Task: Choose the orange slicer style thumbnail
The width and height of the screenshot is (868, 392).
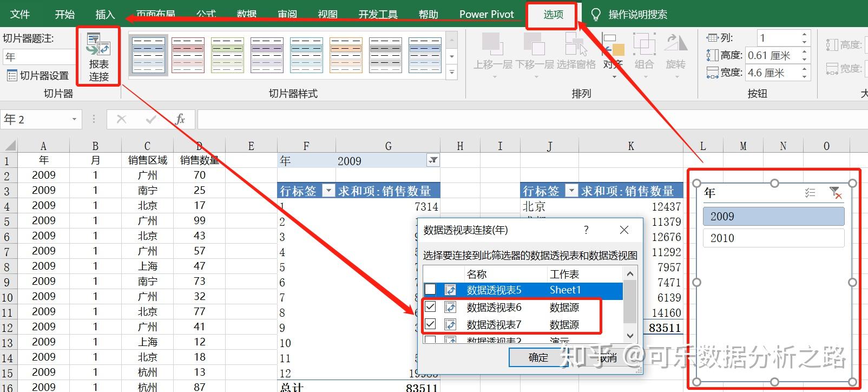Action: tap(346, 55)
